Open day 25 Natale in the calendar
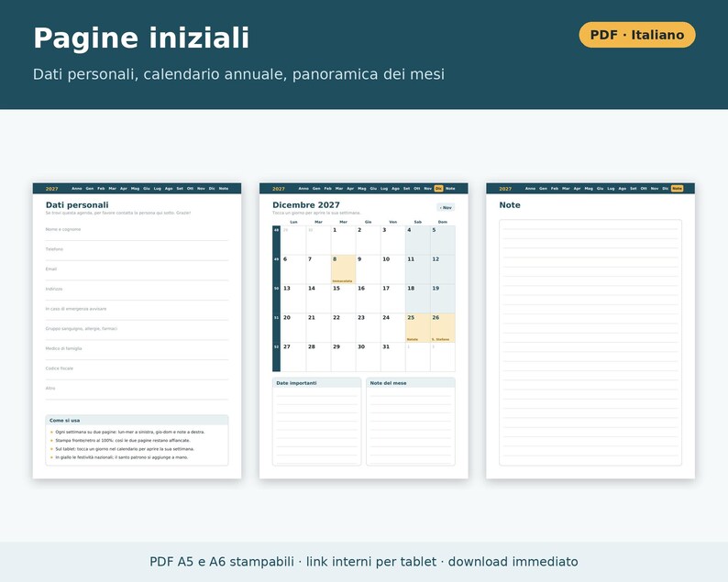Image resolution: width=728 pixels, height=582 pixels. [x=417, y=328]
